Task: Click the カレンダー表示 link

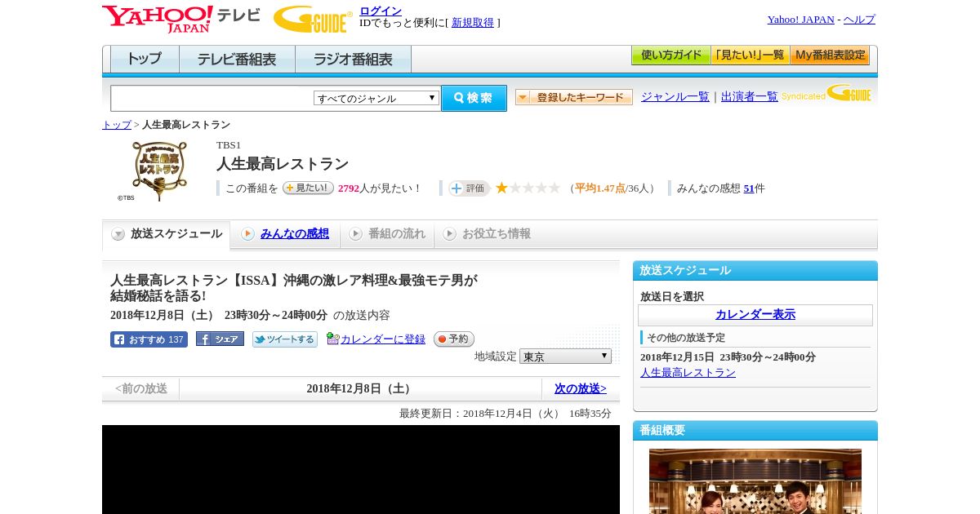Action: pos(755,314)
